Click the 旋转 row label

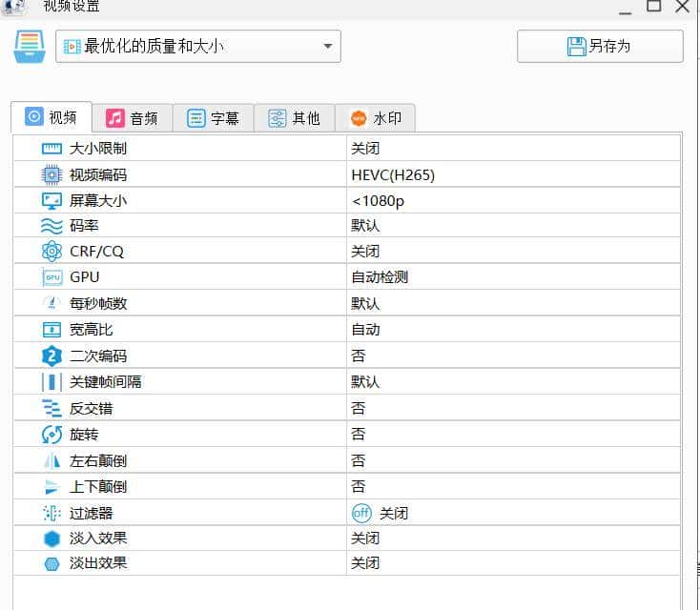(x=84, y=435)
